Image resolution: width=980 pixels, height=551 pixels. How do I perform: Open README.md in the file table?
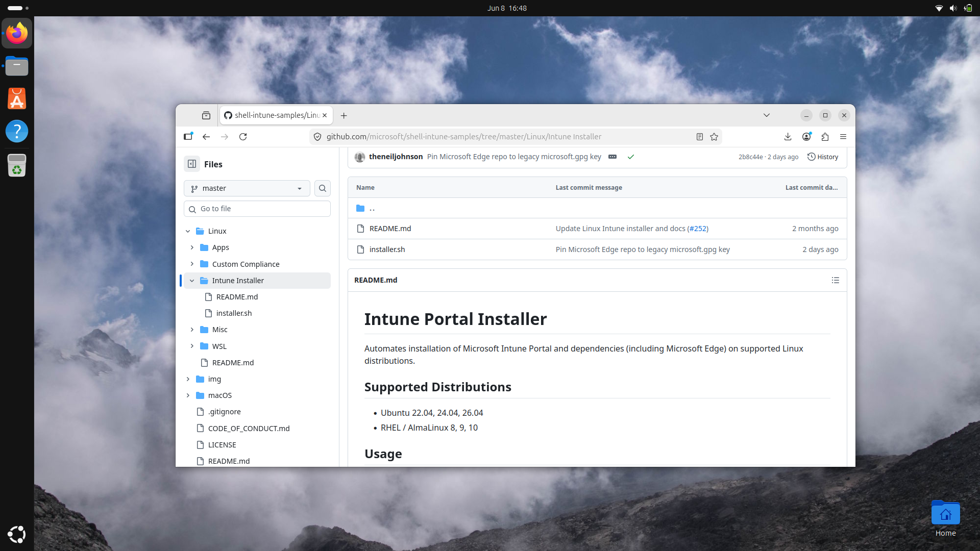tap(390, 229)
